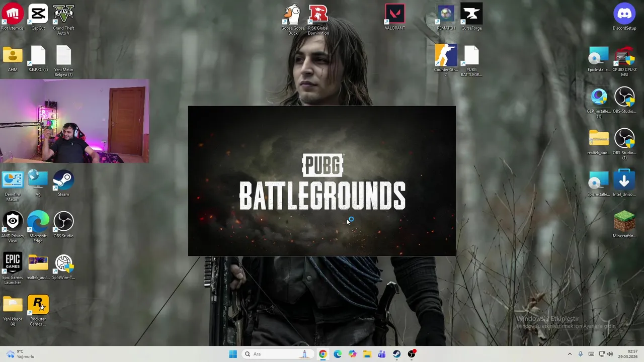Viewport: 644px width, 362px height.
Task: Select the CPUID CPU-Z MSI shortcut
Action: [x=624, y=62]
